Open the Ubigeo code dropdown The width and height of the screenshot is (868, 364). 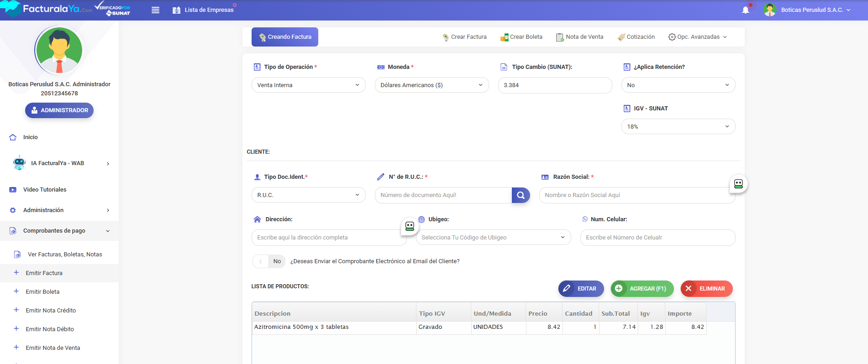coord(494,238)
